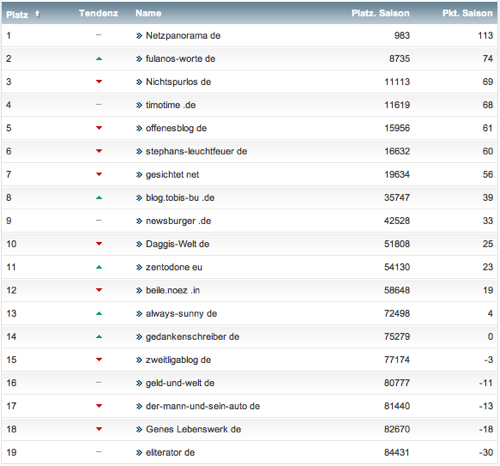Viewport: 500px width, 466px height.
Task: Open the newsburger .de link
Action: (x=178, y=221)
